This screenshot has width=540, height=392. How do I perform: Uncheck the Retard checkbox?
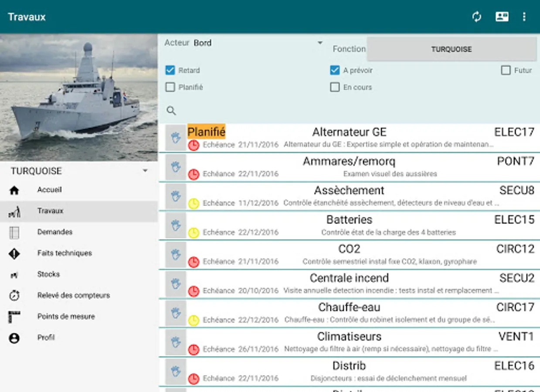point(170,70)
